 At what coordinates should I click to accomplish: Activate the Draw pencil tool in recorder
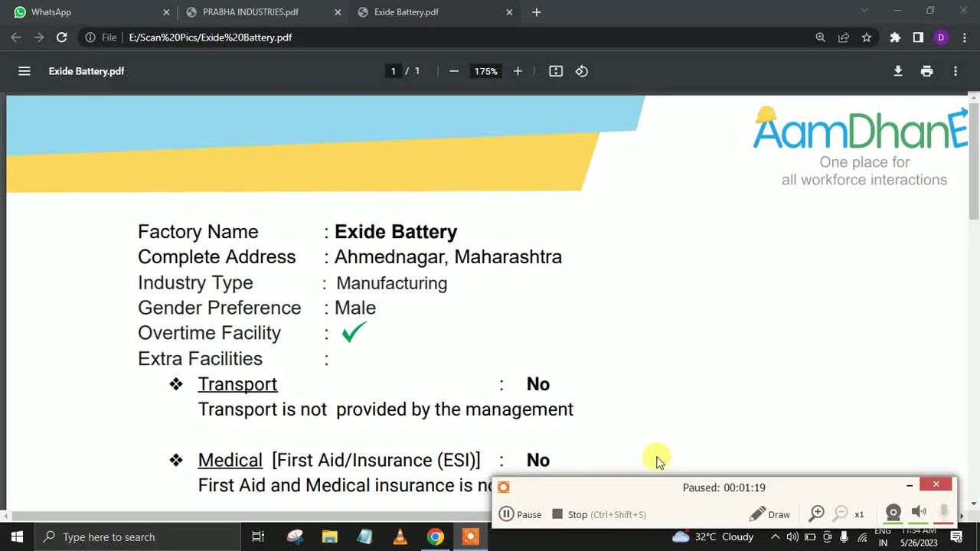pos(769,514)
